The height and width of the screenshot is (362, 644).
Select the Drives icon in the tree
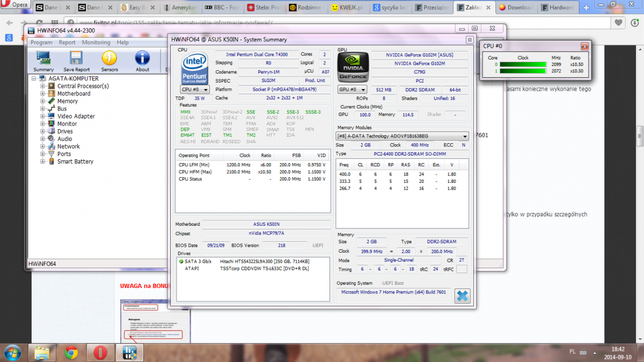coord(52,131)
